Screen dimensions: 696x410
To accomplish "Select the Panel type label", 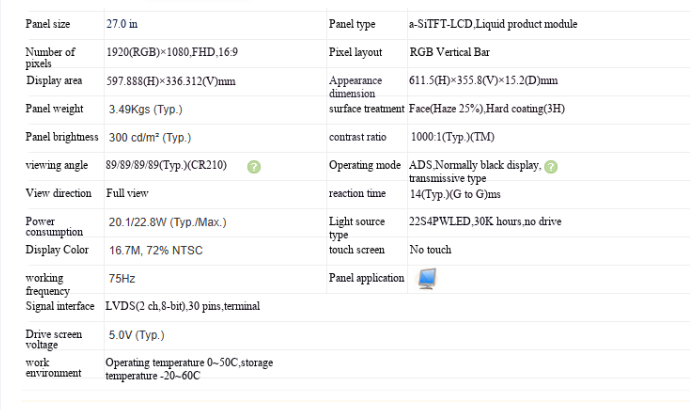I will 352,24.
